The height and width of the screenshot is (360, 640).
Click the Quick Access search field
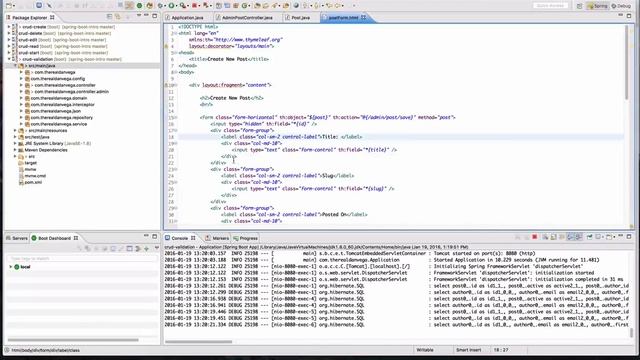(551, 6)
